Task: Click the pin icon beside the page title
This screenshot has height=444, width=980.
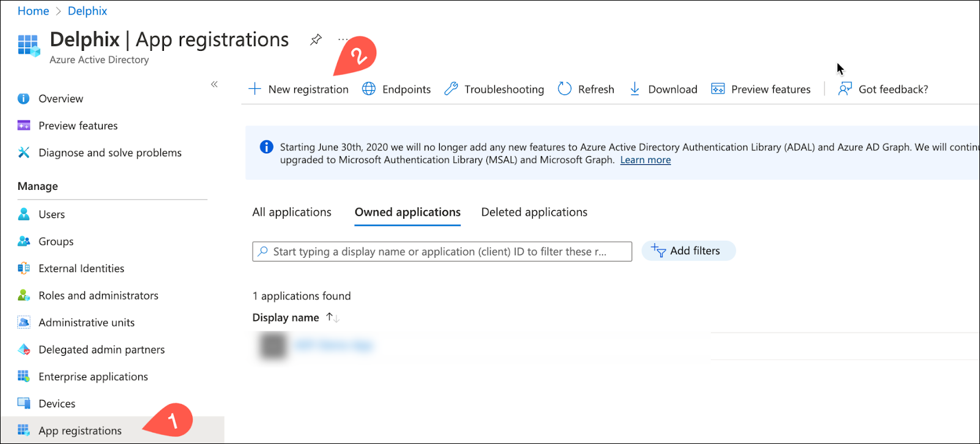Action: (x=316, y=40)
